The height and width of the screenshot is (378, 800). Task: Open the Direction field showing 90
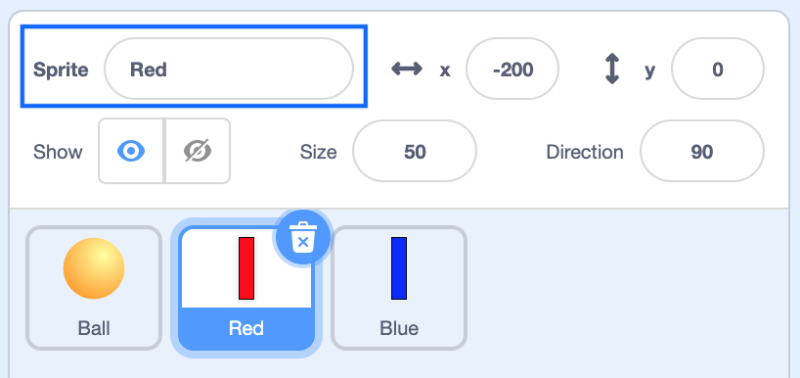coord(702,152)
